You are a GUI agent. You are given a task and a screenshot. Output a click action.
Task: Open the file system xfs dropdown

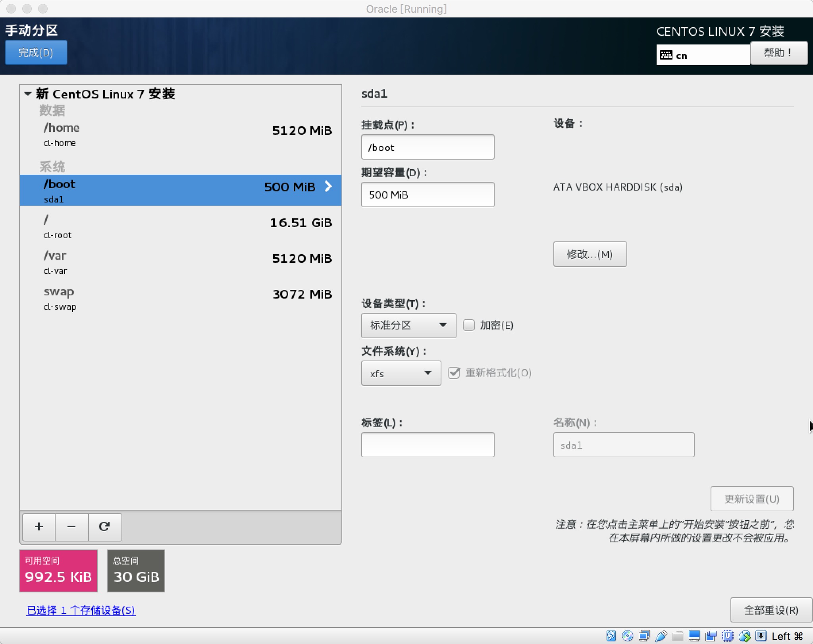coord(401,373)
